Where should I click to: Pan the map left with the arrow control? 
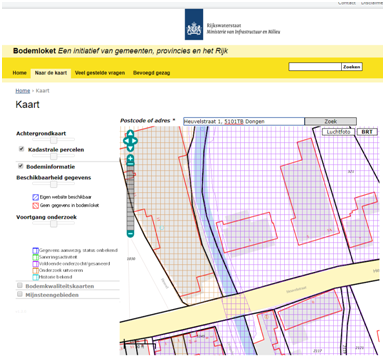click(126, 141)
